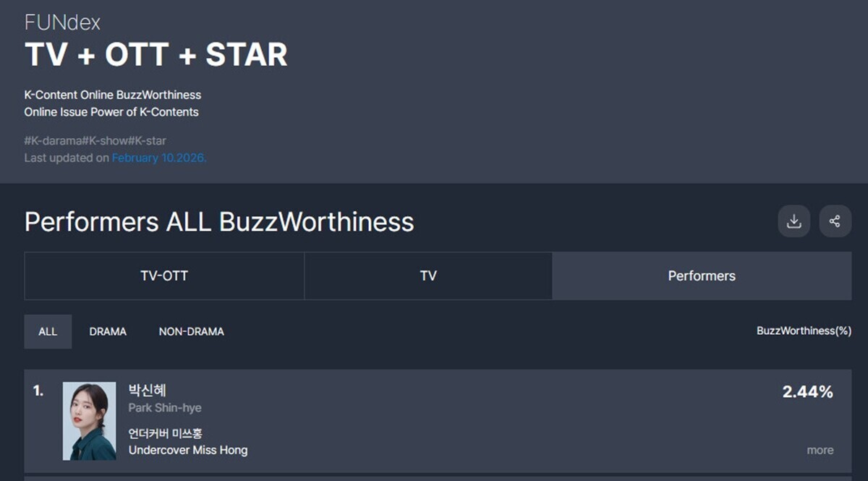Click the download icon button

coord(793,221)
